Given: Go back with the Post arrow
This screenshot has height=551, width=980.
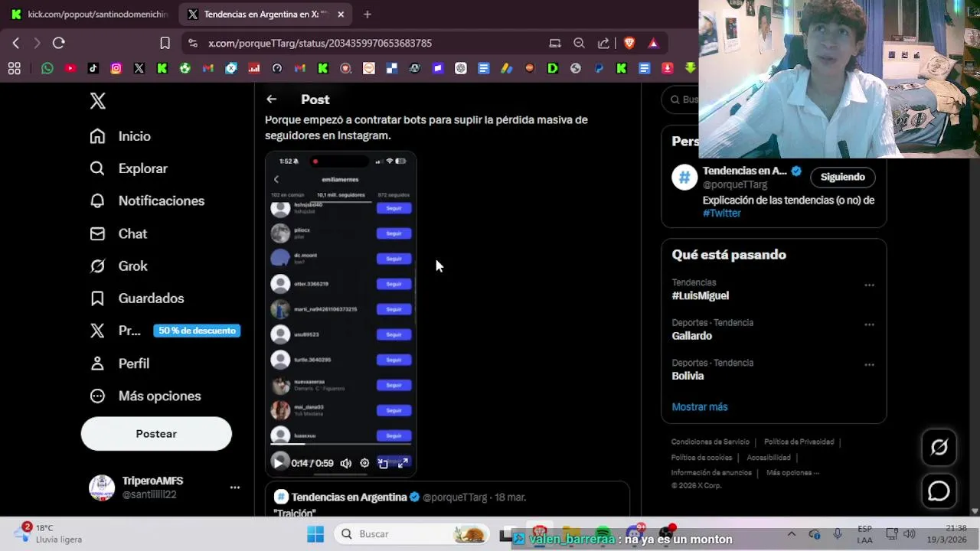Looking at the screenshot, I should (272, 99).
